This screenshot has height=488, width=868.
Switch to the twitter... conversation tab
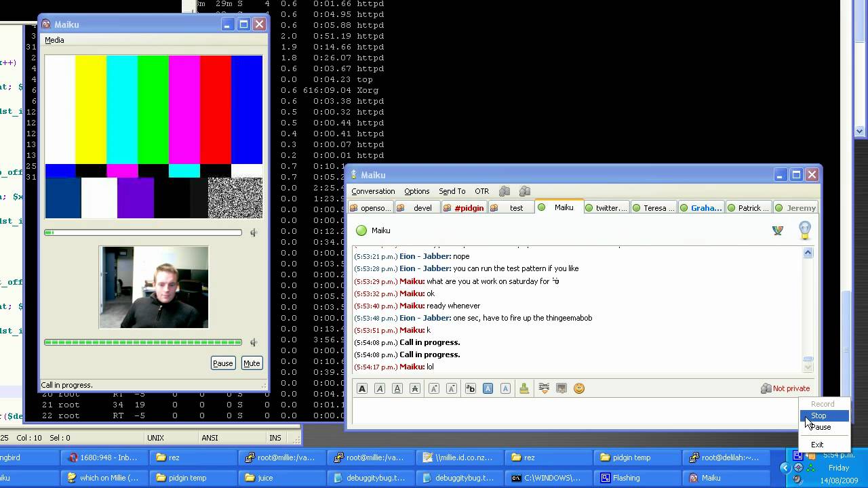tap(606, 208)
